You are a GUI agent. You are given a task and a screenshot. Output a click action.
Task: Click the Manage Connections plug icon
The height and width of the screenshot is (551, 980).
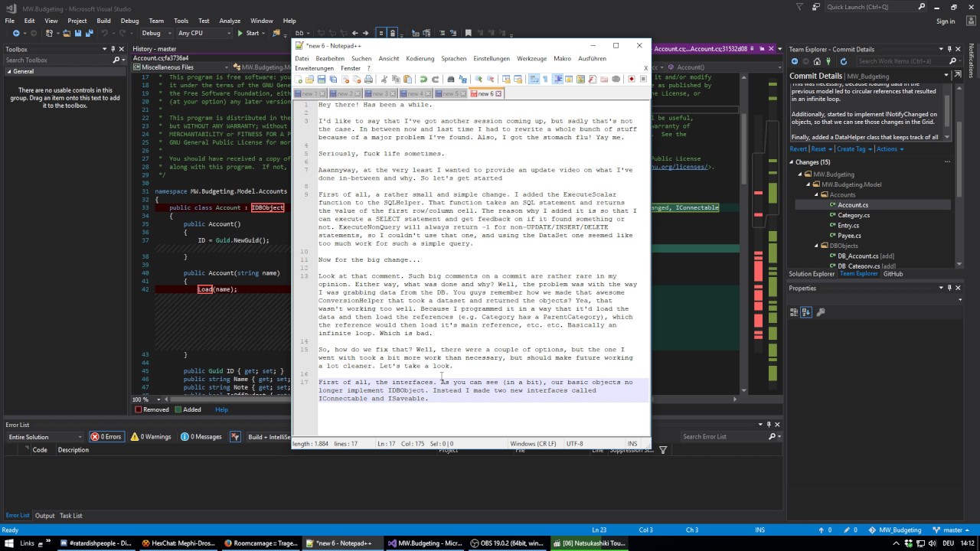click(830, 61)
